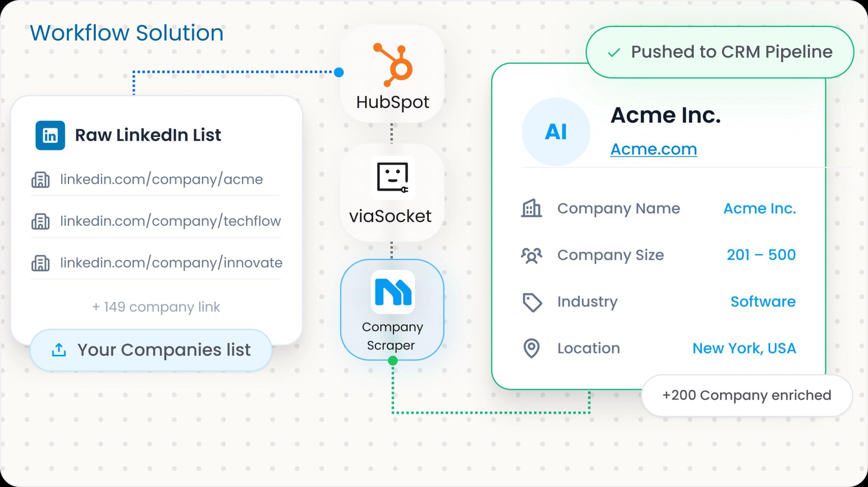Click the green connector dot under Company Scraper
This screenshot has width=868, height=487.
(x=393, y=361)
